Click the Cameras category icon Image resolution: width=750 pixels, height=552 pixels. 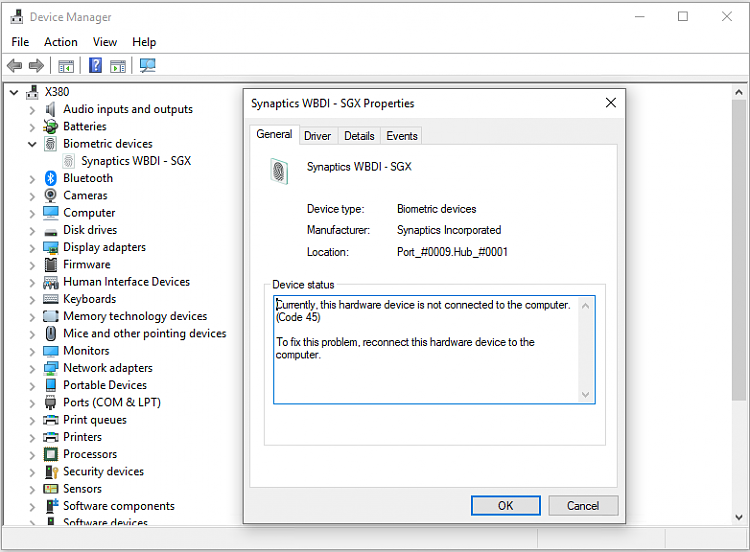point(51,195)
